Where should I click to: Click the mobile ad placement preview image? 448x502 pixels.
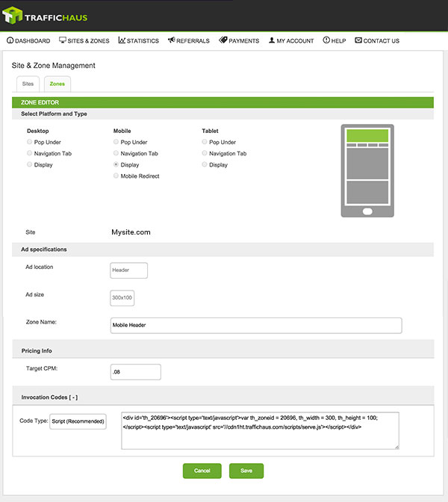[x=367, y=170]
